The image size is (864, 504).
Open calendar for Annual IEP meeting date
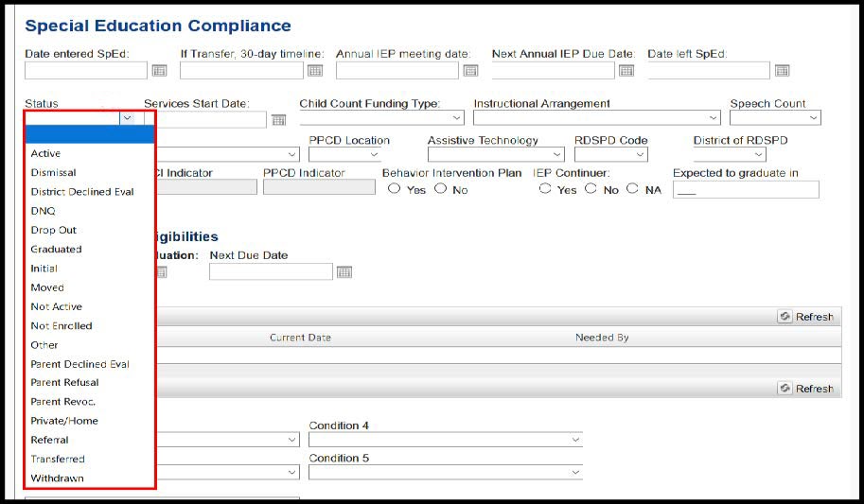470,71
